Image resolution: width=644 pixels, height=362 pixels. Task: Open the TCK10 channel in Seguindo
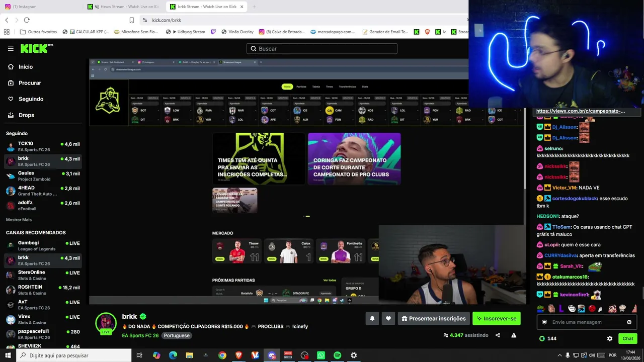click(x=43, y=146)
